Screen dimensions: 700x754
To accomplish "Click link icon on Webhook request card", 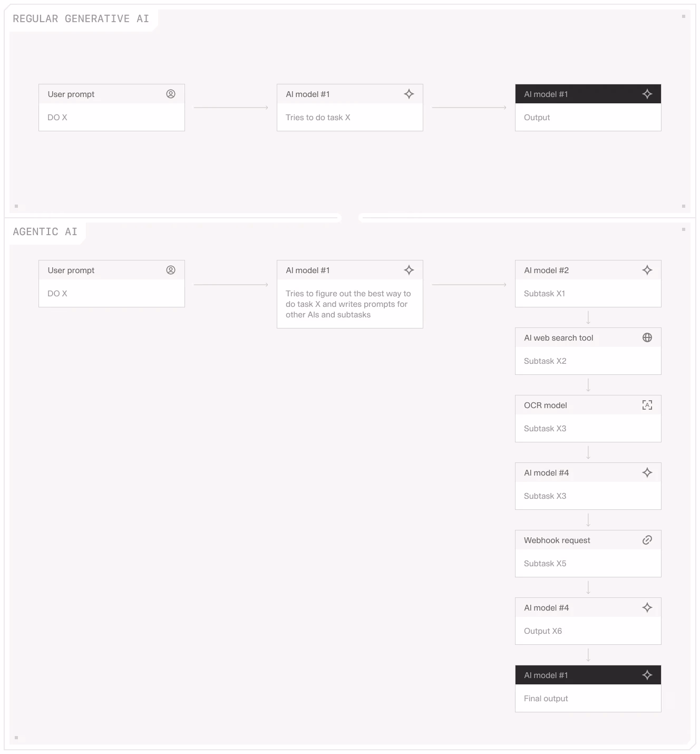I will coord(647,540).
